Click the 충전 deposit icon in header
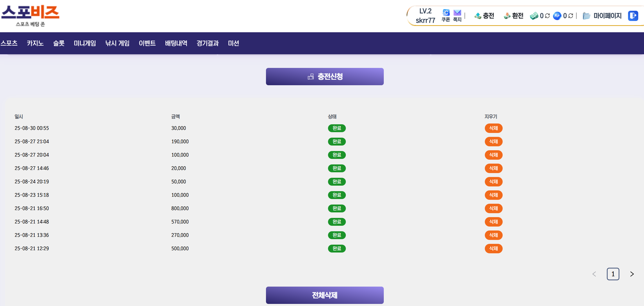Viewport: 644px width, 306px height. 478,16
